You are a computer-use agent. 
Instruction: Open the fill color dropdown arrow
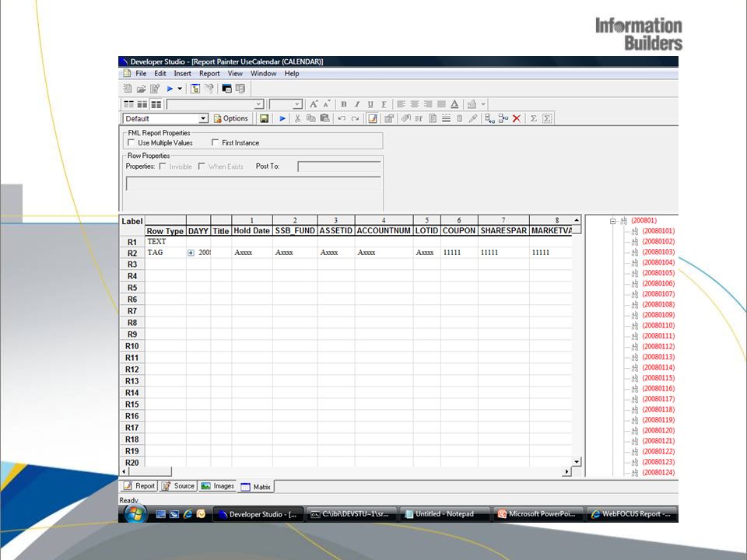click(x=483, y=104)
